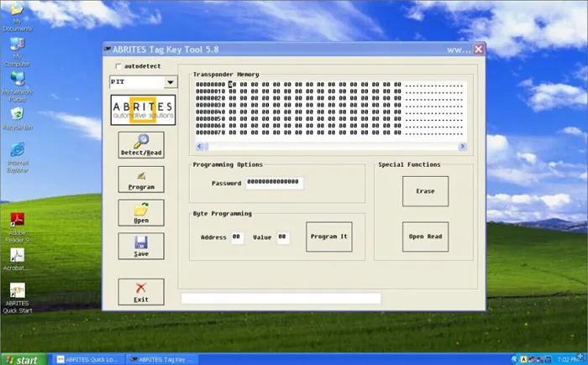Select Adobe Reader 9 desktop icon
The height and width of the screenshot is (365, 588).
[x=17, y=227]
